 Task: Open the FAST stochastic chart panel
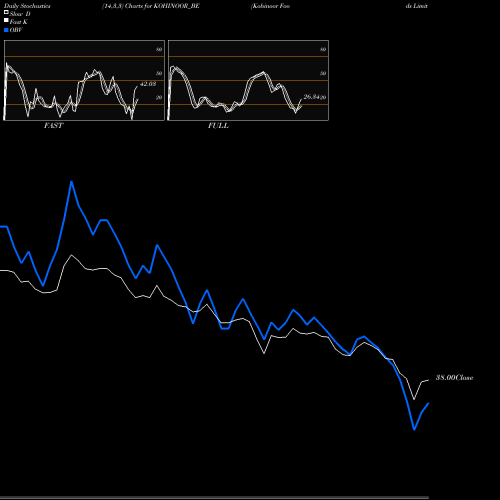coord(84,80)
